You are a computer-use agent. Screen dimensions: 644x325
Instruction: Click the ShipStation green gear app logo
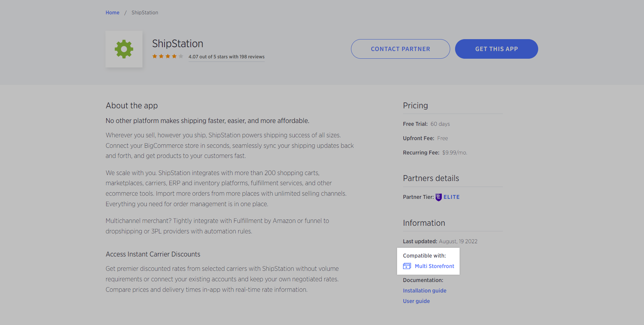(124, 49)
